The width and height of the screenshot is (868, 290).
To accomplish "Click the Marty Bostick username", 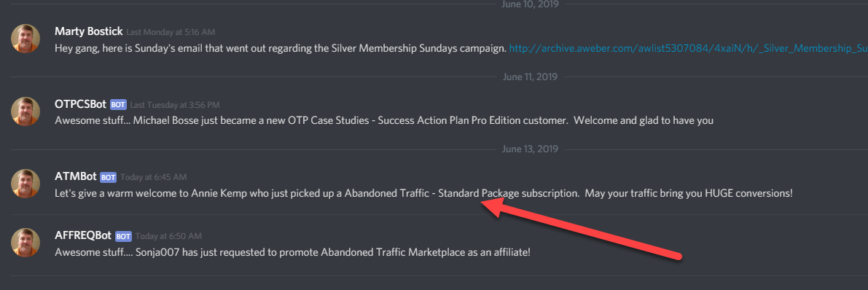I will pos(89,32).
